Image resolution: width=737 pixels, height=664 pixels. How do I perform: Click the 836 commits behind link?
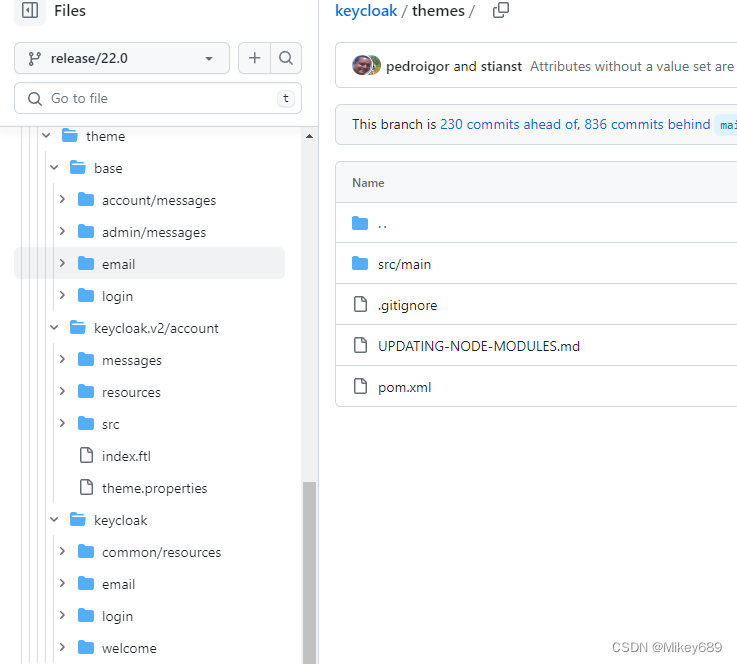coord(647,124)
